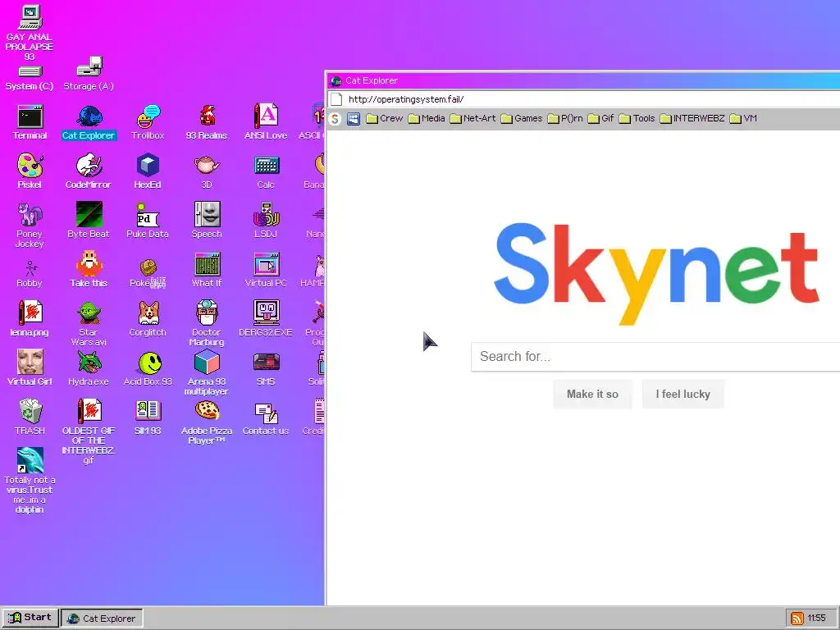This screenshot has height=630, width=840.
Task: Launch the Byte Beat icon
Action: point(89,221)
